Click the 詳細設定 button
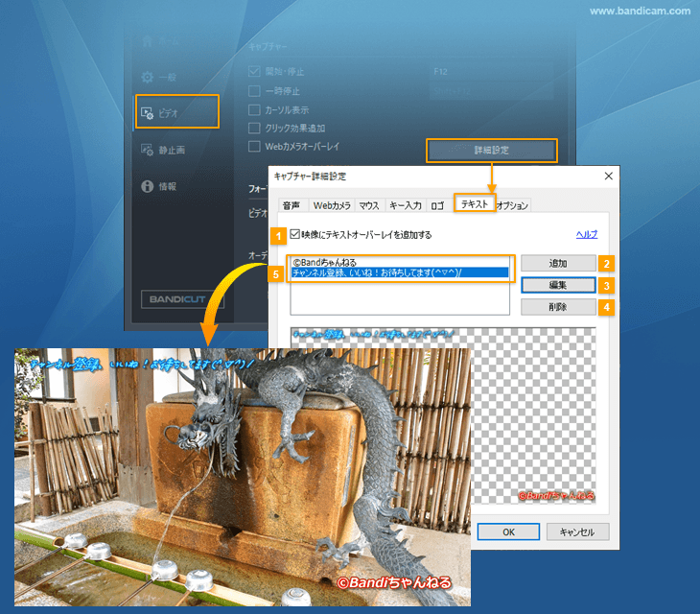This screenshot has height=614, width=700. click(x=491, y=151)
